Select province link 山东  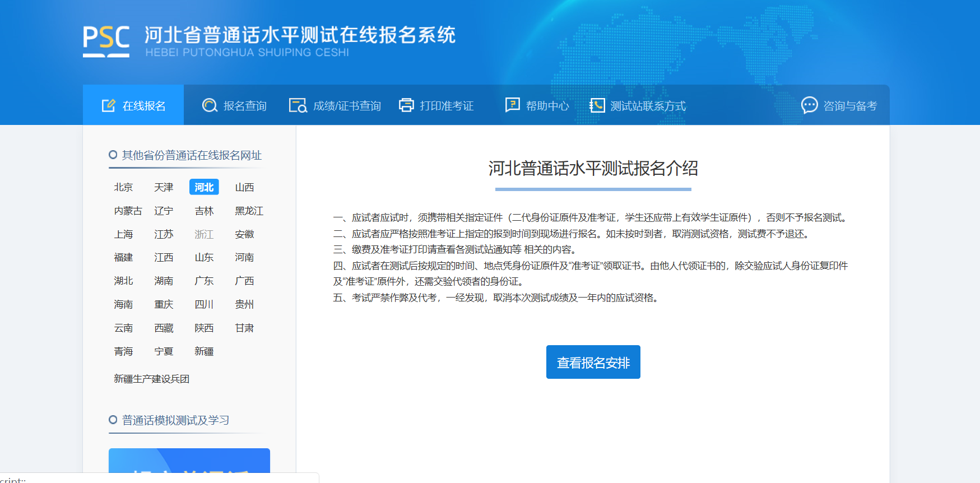point(204,257)
